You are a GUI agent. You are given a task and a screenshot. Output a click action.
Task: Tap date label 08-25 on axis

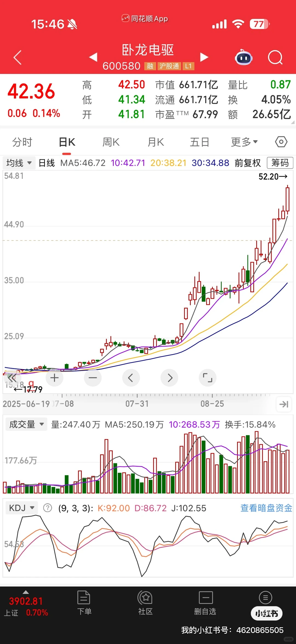[x=212, y=404]
